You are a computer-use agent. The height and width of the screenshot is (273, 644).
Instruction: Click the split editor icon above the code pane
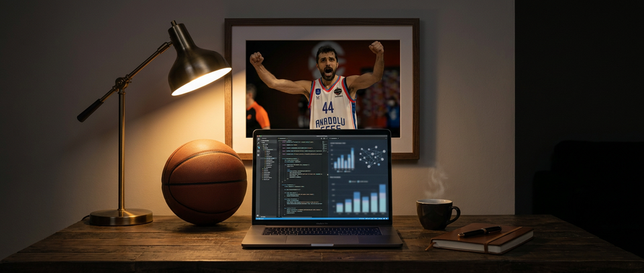point(324,138)
